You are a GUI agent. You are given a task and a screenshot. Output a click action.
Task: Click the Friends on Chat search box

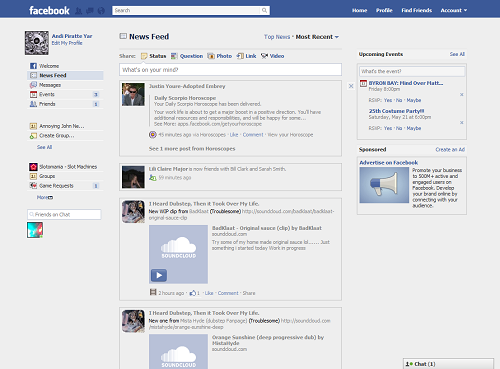[64, 214]
